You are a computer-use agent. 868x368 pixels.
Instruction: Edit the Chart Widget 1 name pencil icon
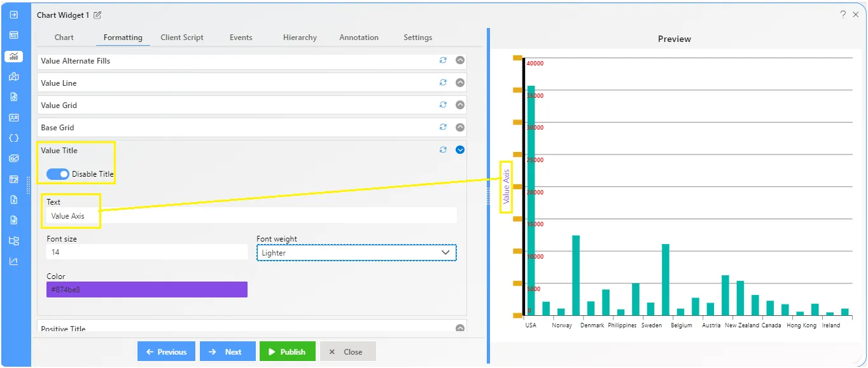(x=97, y=15)
